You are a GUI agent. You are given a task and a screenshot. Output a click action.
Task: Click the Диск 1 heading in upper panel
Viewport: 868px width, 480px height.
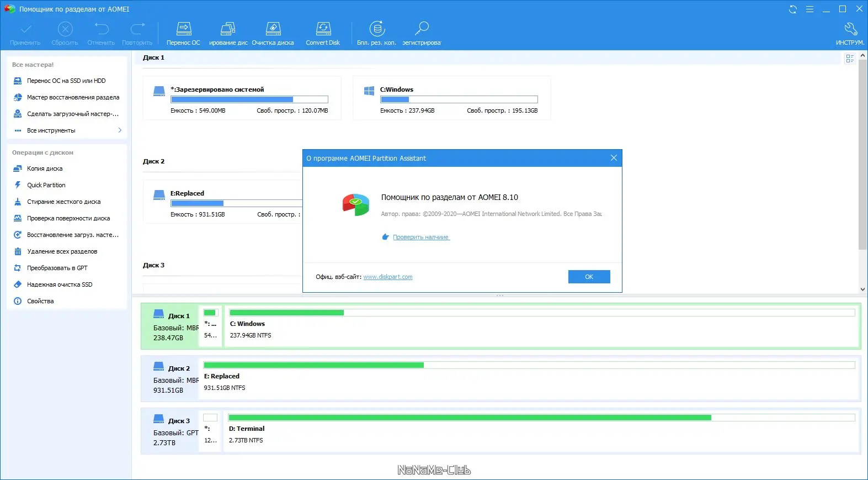click(x=153, y=57)
